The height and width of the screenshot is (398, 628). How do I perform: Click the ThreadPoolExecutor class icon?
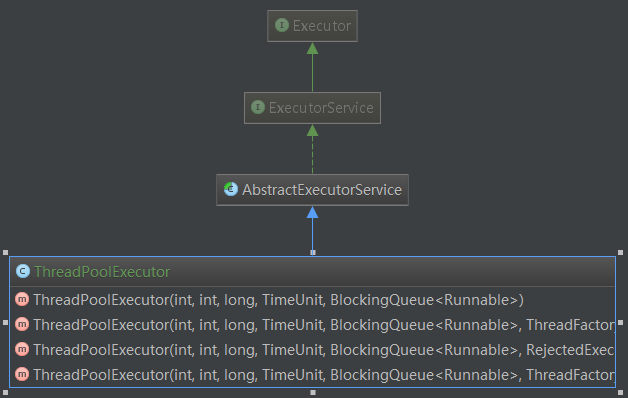(23, 271)
